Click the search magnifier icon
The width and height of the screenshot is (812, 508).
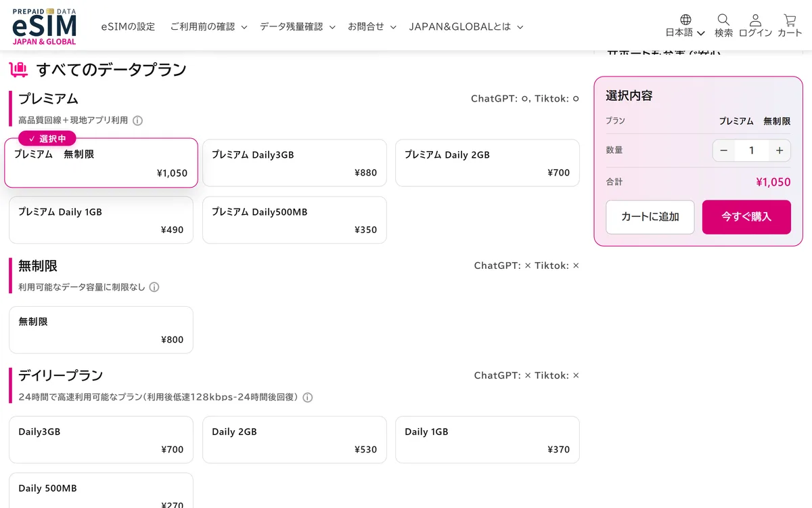[723, 20]
